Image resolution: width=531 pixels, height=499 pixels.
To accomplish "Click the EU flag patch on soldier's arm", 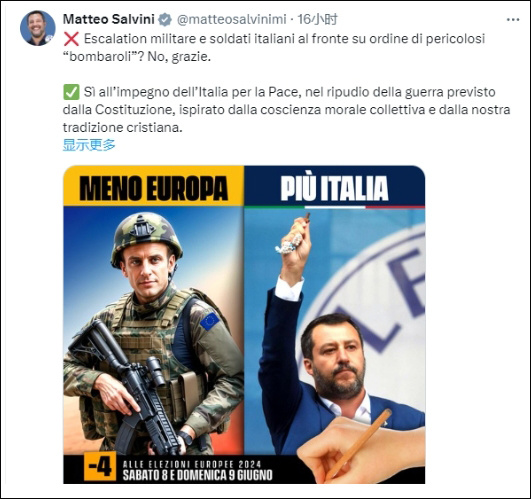I will pyautogui.click(x=210, y=321).
